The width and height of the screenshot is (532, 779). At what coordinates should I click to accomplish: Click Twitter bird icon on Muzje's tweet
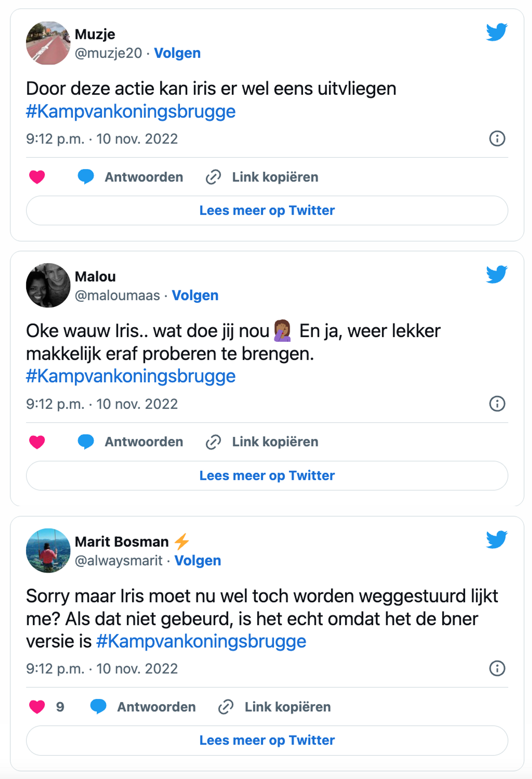497,32
